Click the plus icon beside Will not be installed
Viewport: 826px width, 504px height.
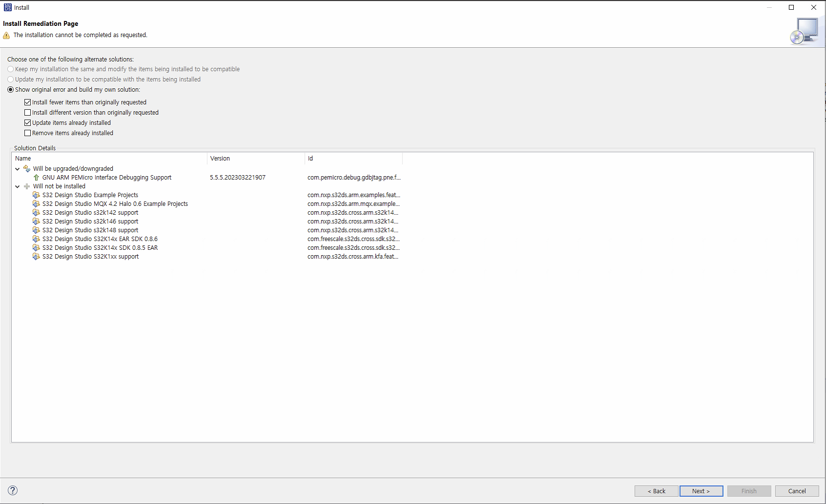tap(26, 186)
